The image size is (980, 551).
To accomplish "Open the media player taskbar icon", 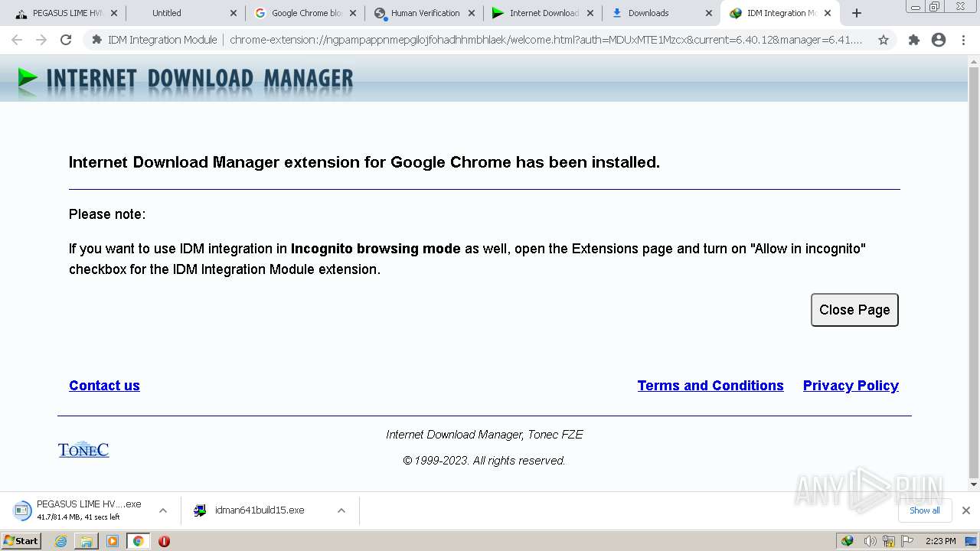I will 113,541.
